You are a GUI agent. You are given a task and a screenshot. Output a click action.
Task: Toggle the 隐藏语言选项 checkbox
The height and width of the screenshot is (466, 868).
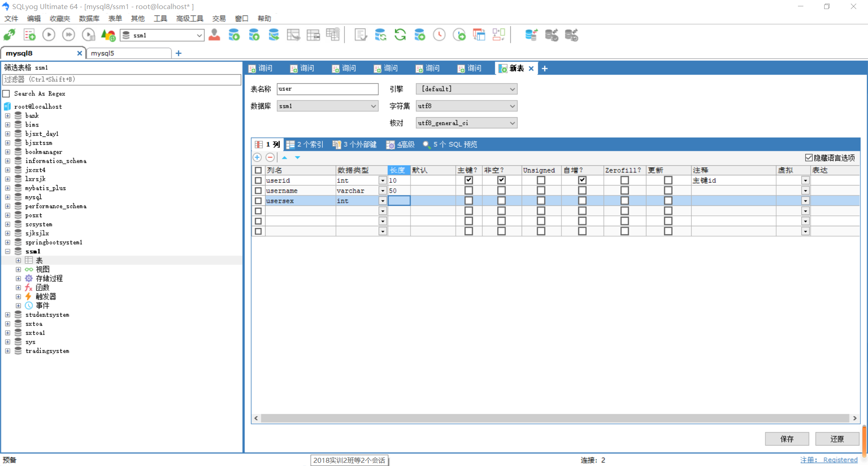809,157
